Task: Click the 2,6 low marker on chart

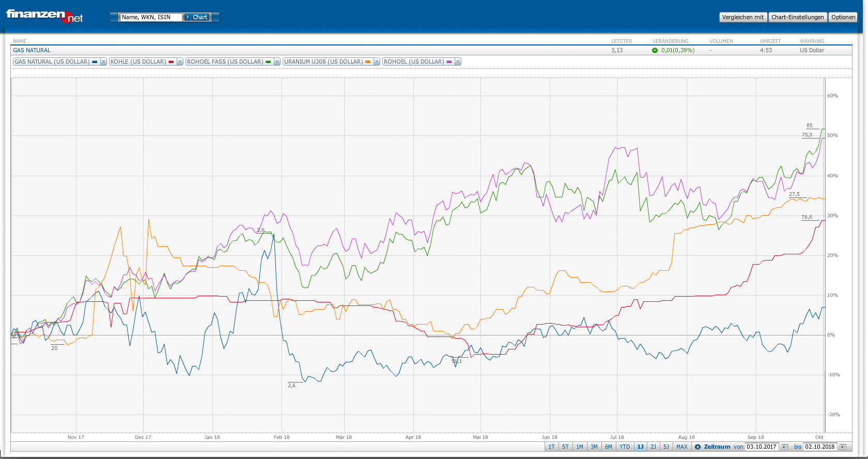Action: (292, 386)
